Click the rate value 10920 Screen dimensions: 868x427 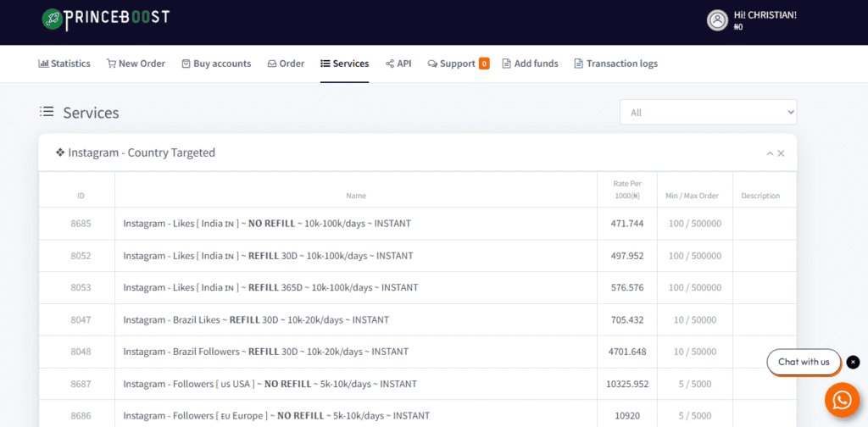pyautogui.click(x=627, y=415)
